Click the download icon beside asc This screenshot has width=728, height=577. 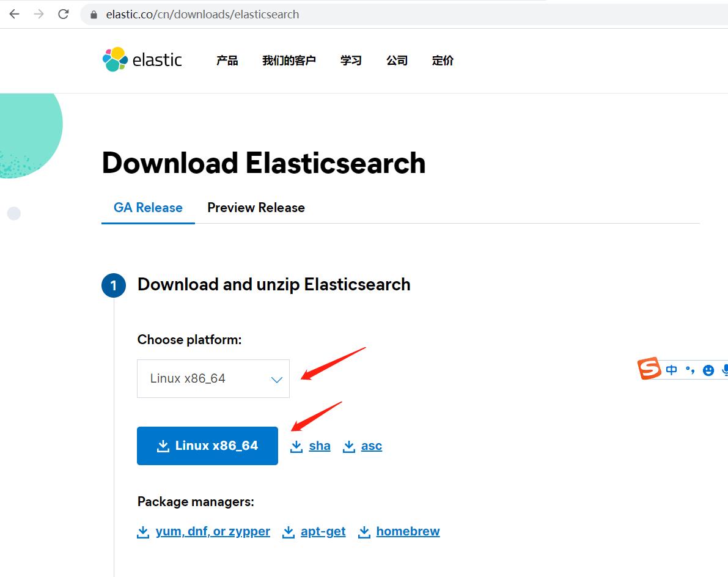pyautogui.click(x=348, y=446)
